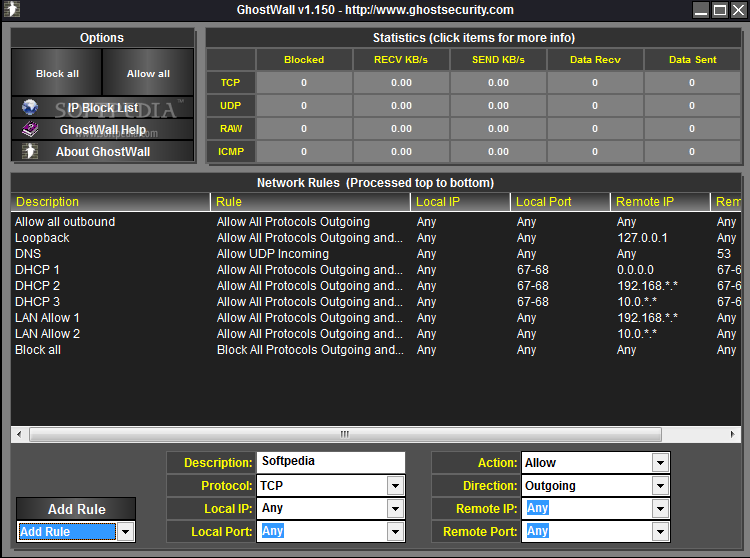
Task: Expand the Remote Port dropdown
Action: tap(660, 532)
